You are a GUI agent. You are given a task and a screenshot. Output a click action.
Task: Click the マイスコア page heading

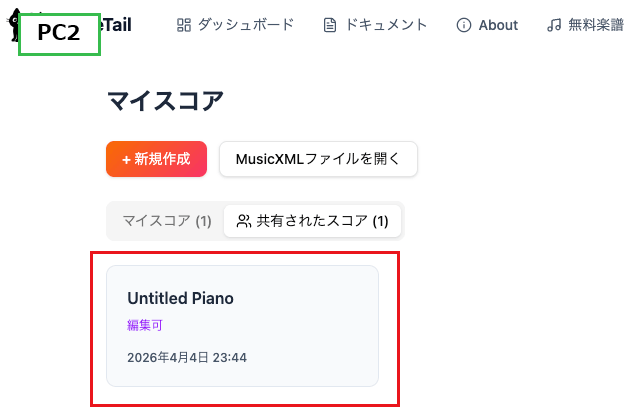[x=165, y=100]
